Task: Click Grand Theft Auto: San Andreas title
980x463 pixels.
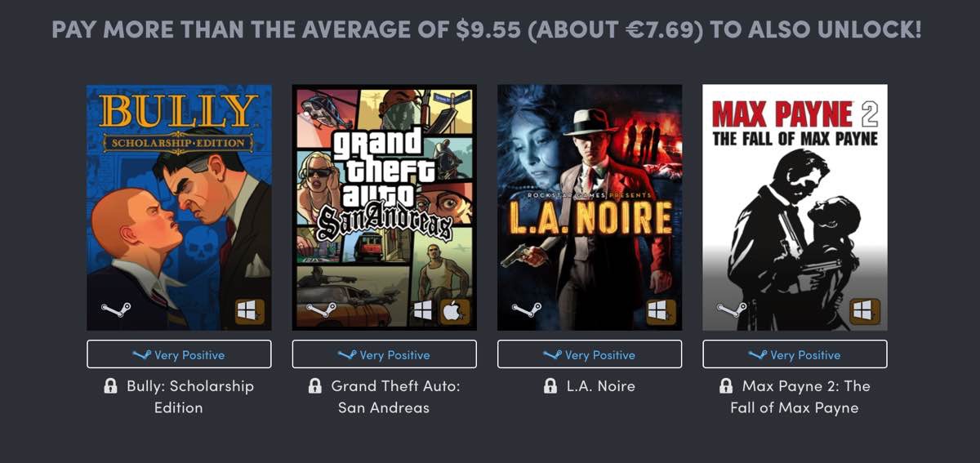Action: point(394,396)
